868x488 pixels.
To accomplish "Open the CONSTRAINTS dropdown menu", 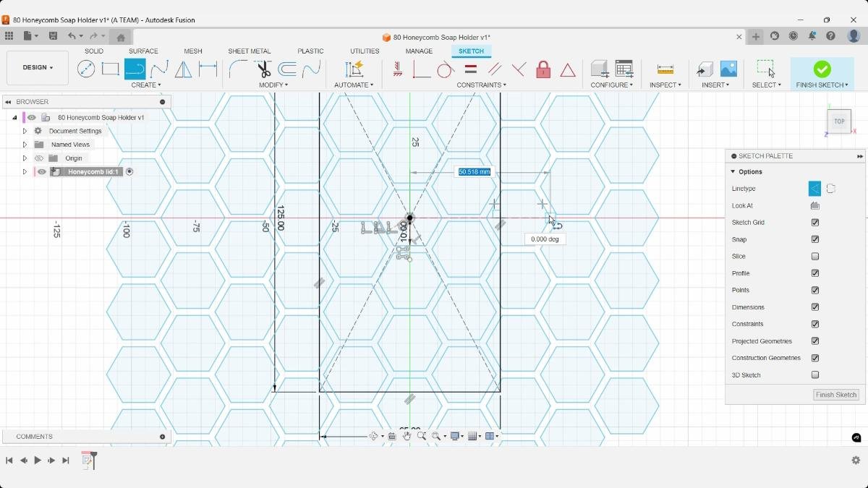I will pyautogui.click(x=481, y=85).
